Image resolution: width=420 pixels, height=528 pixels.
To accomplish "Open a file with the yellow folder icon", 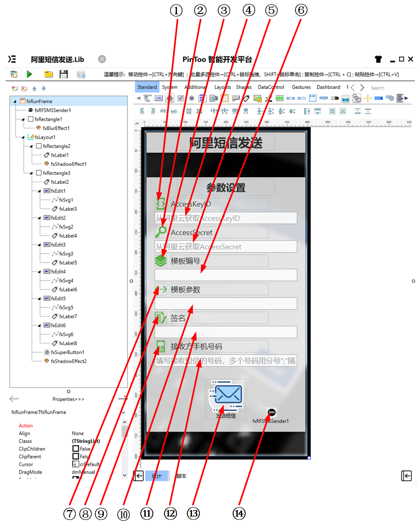I will coord(49,74).
